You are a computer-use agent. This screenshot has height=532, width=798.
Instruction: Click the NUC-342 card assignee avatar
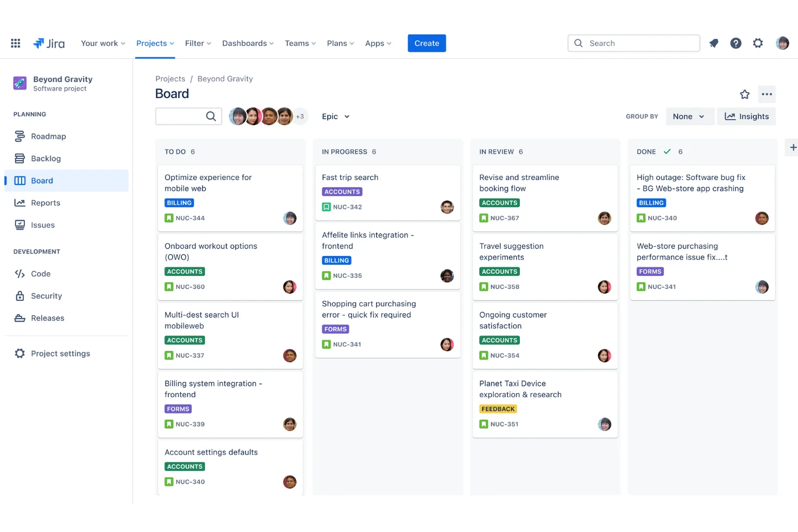pos(447,207)
